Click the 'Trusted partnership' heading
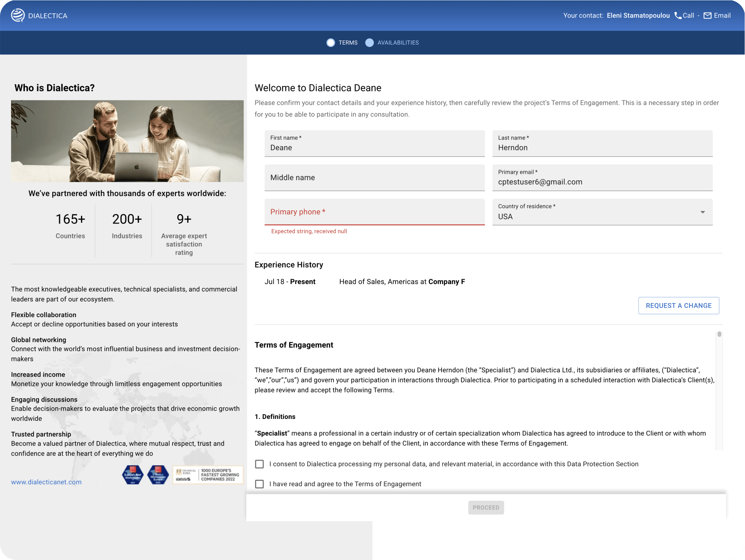Screen dimensions: 745x560 (x=41, y=434)
